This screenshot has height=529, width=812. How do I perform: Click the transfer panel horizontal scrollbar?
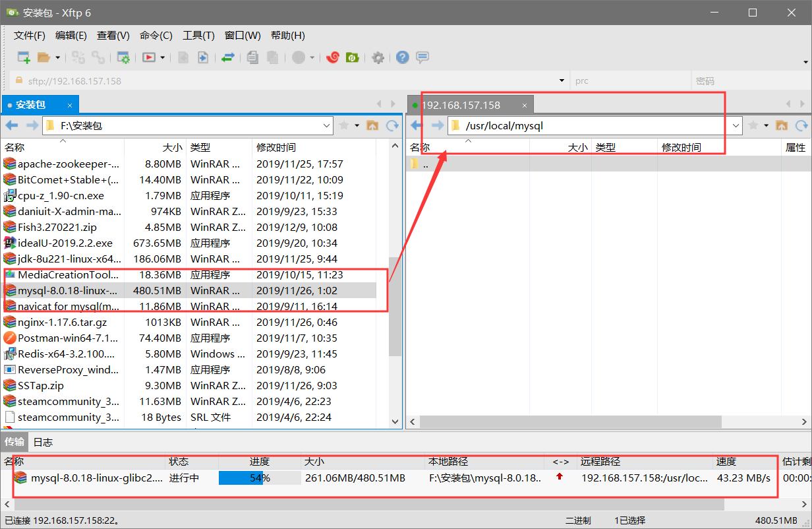pos(369,504)
